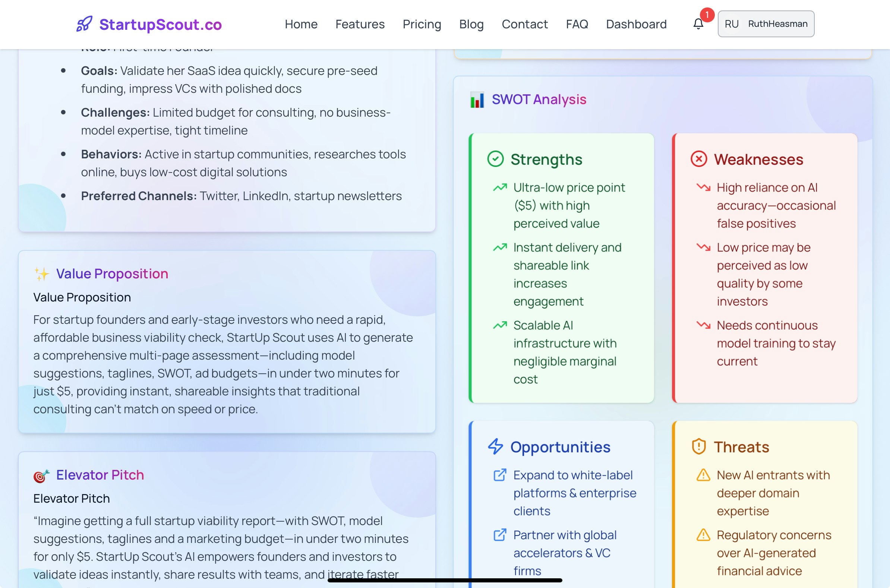
Task: Click warning triangle beside Regulatory concerns
Action: 703,535
